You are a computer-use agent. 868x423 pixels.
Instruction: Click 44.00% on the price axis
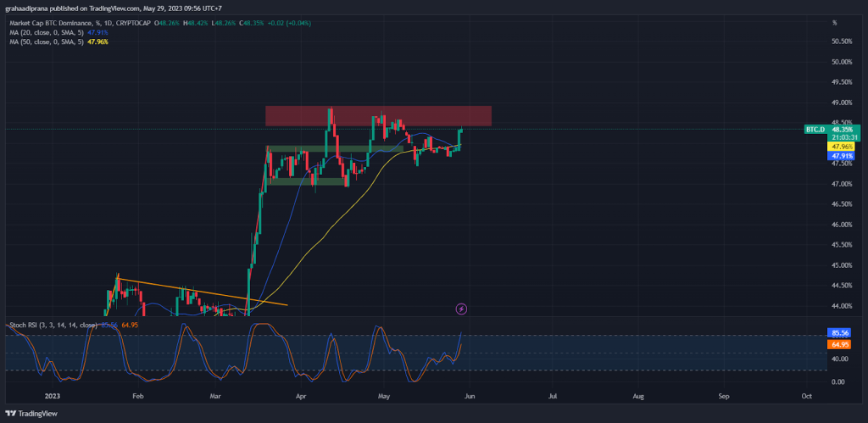coord(842,306)
